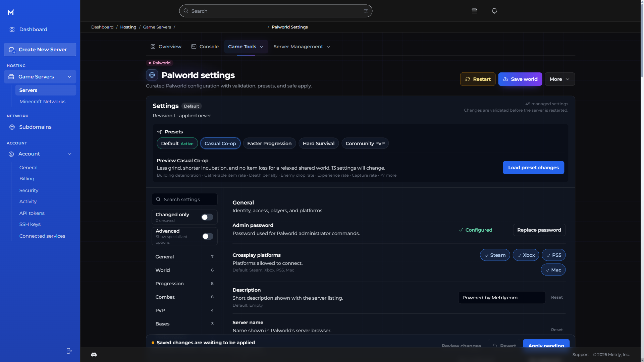The height and width of the screenshot is (362, 644).
Task: Focus the Search settings field
Action: [x=184, y=199]
